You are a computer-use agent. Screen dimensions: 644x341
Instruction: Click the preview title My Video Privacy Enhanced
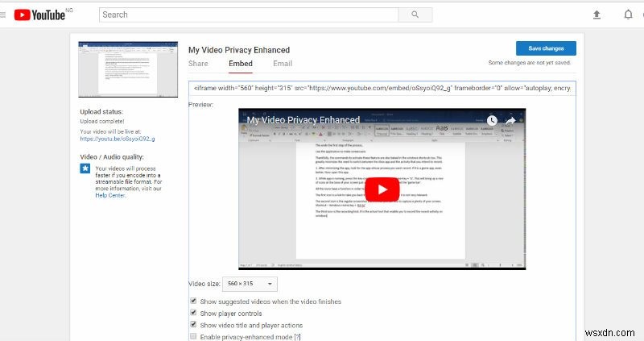[x=303, y=120]
